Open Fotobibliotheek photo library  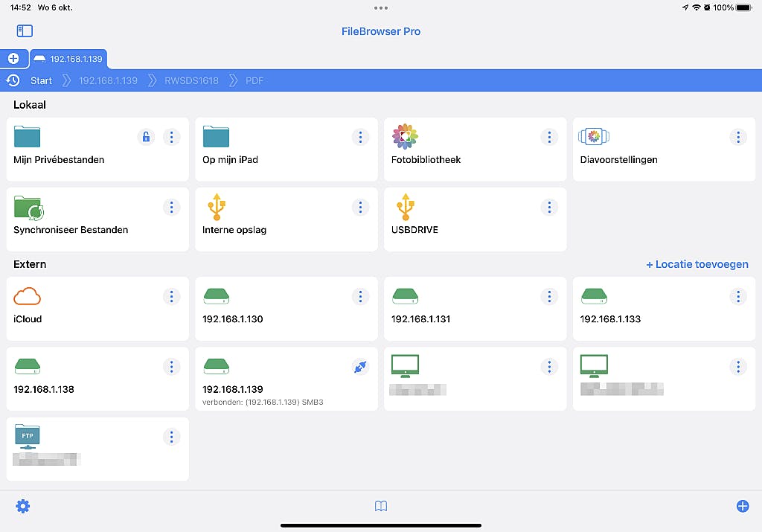click(476, 149)
